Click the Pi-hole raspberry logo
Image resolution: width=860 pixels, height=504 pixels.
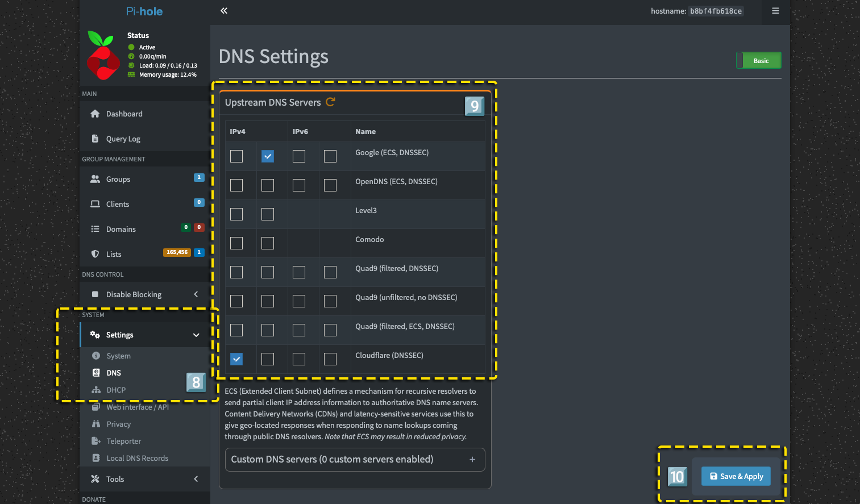click(x=103, y=55)
